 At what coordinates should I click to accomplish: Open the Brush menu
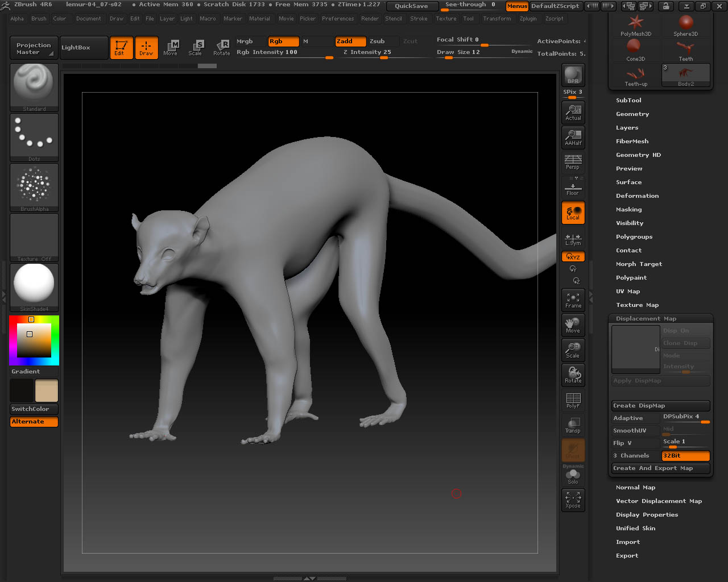pos(39,19)
